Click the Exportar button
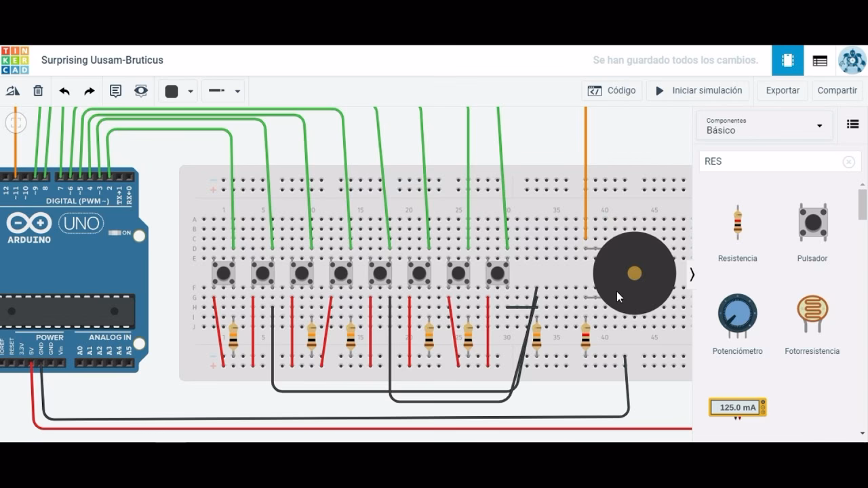Viewport: 868px width, 488px height. click(x=783, y=90)
